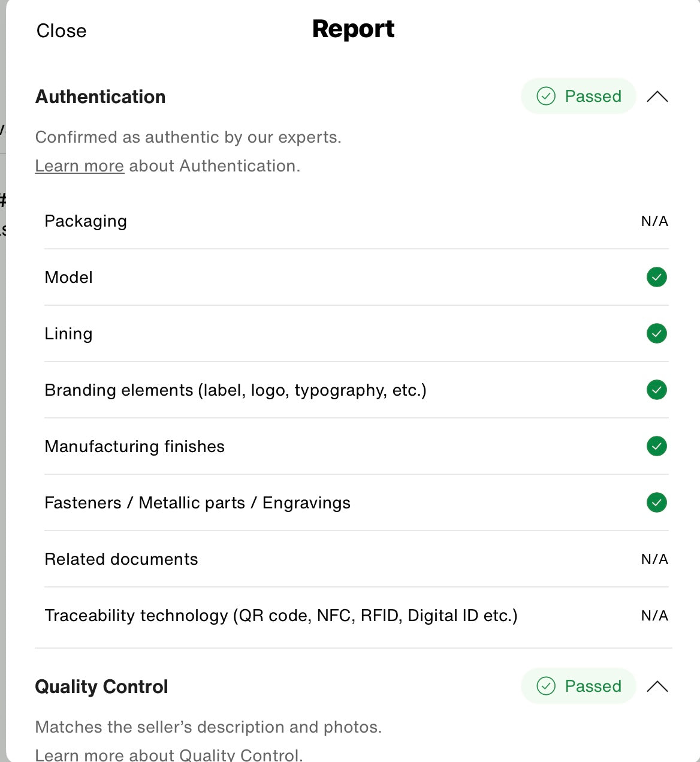This screenshot has height=762, width=700.
Task: Click the Branding elements green checkmark icon
Action: (657, 390)
